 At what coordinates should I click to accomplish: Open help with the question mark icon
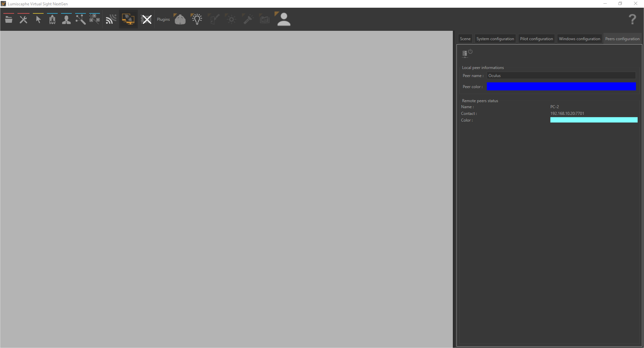coord(632,19)
